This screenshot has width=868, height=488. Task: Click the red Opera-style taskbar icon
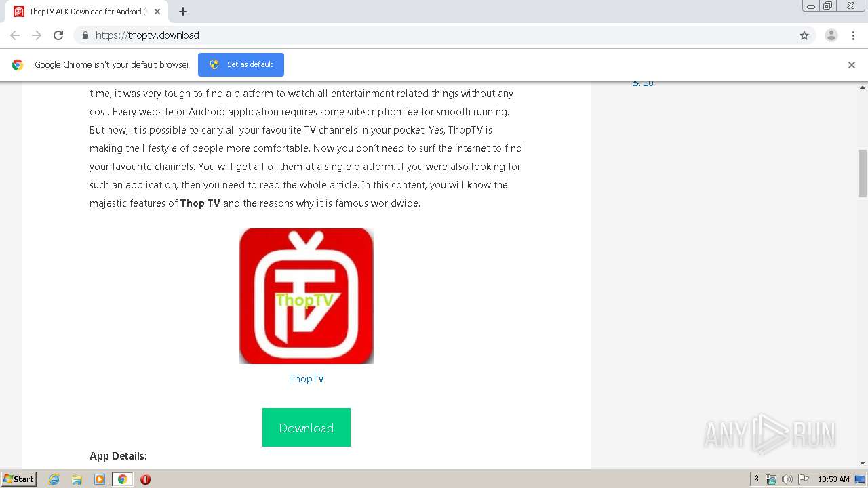pos(145,479)
